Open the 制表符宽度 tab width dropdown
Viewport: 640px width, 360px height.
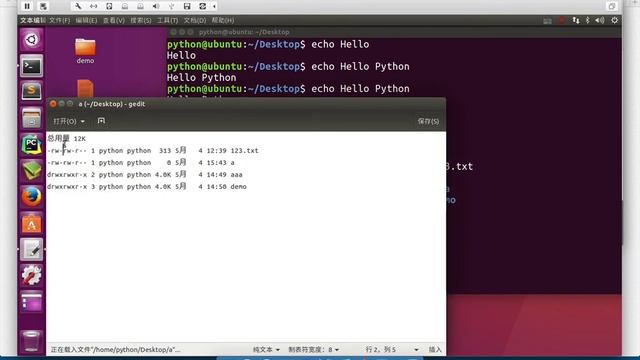click(x=313, y=350)
